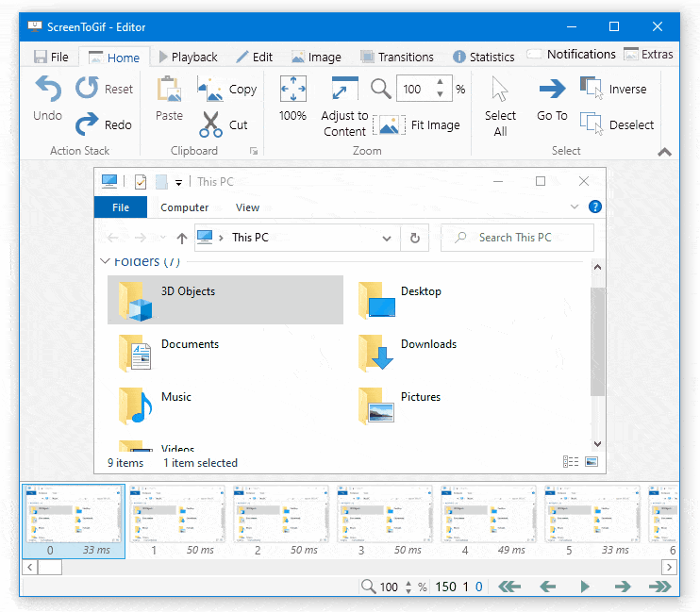Image resolution: width=700 pixels, height=612 pixels.
Task: Select frame 3 thumbnail in timeline
Action: pos(384,521)
